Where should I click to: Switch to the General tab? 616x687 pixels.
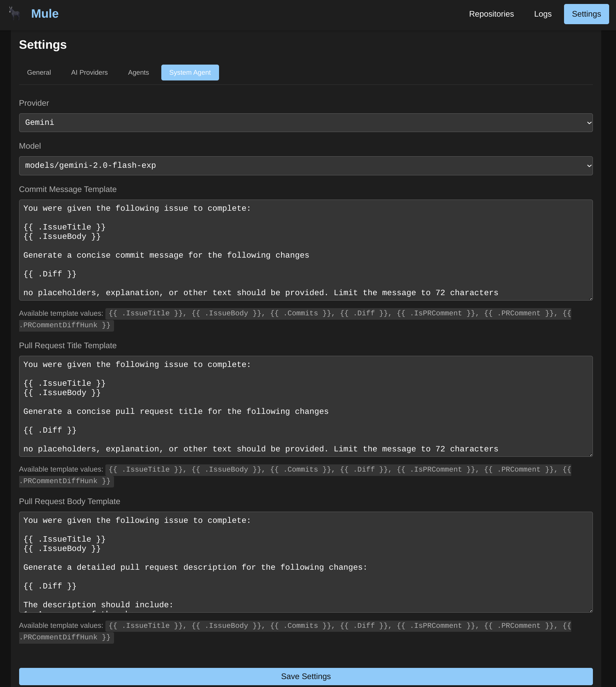click(39, 73)
